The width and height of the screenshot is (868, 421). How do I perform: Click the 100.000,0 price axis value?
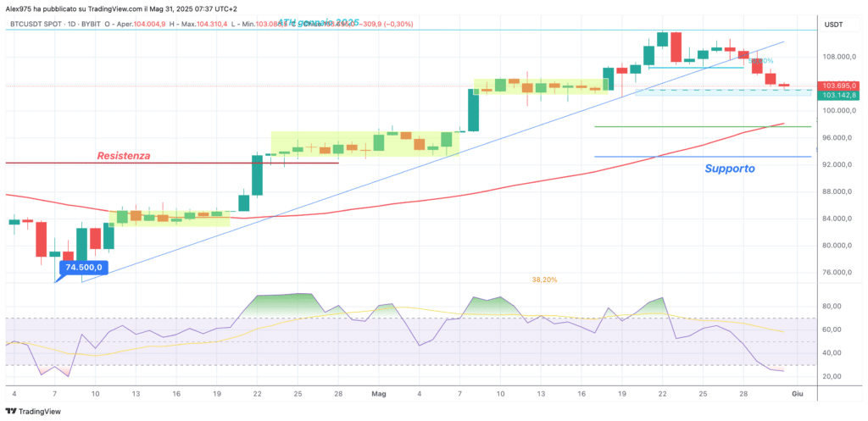tap(840, 111)
